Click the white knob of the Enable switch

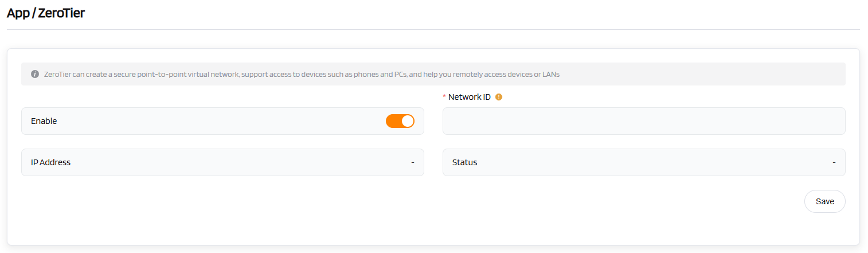click(x=407, y=121)
